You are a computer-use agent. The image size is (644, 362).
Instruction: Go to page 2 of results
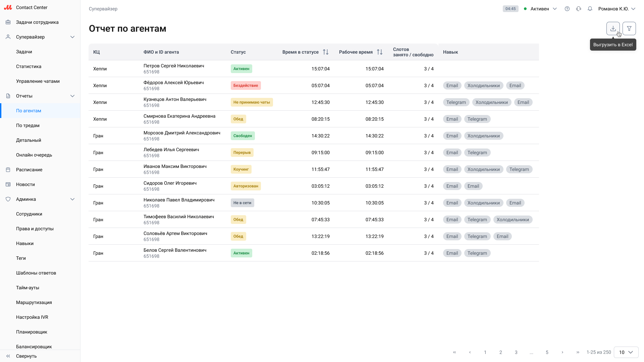pyautogui.click(x=501, y=352)
